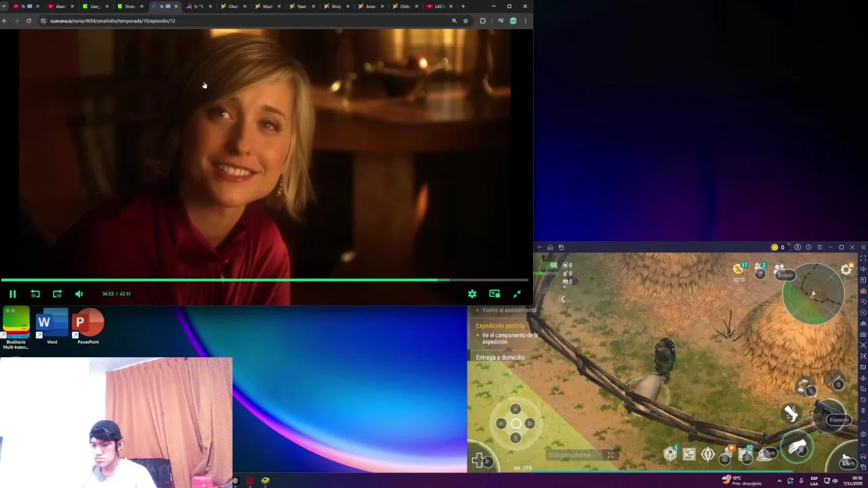The image size is (868, 488).
Task: Open BlueStacks help question icon
Action: pyautogui.click(x=808, y=247)
